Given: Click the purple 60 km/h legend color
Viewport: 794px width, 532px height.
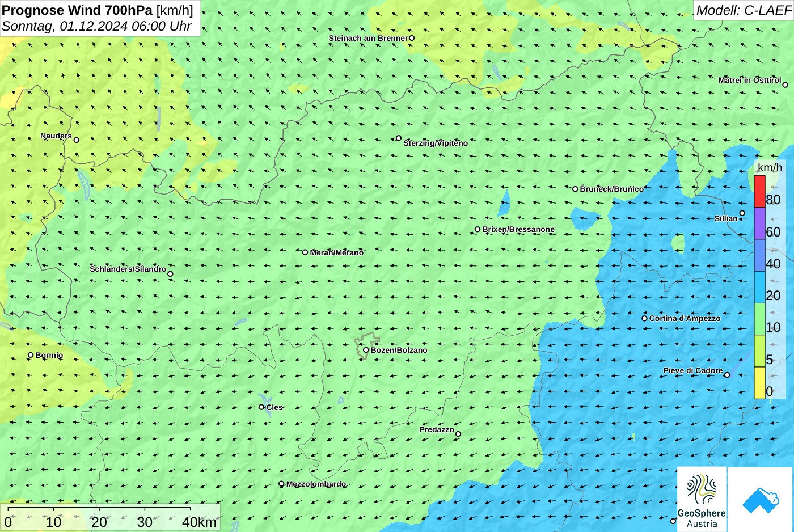Looking at the screenshot, I should [x=759, y=223].
